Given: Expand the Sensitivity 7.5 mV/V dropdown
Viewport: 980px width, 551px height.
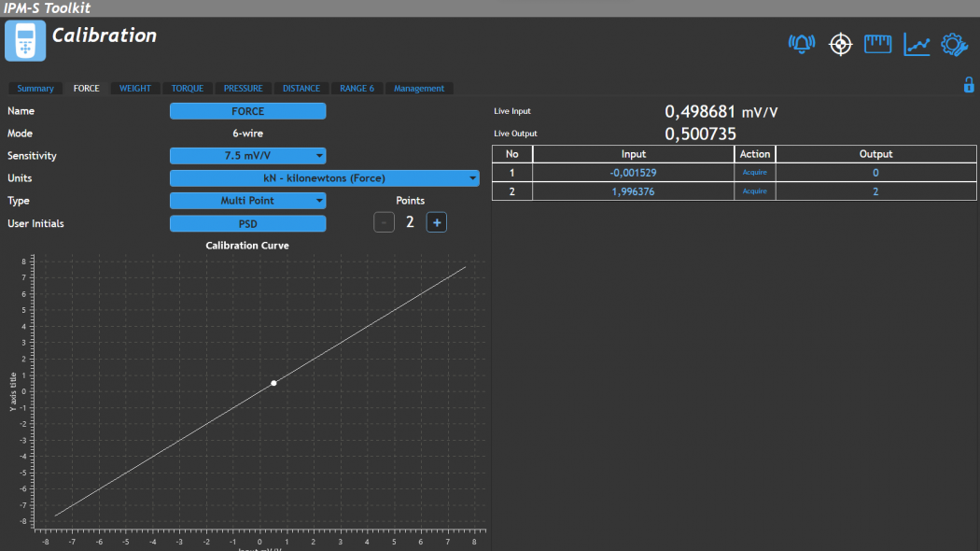Looking at the screenshot, I should point(248,156).
